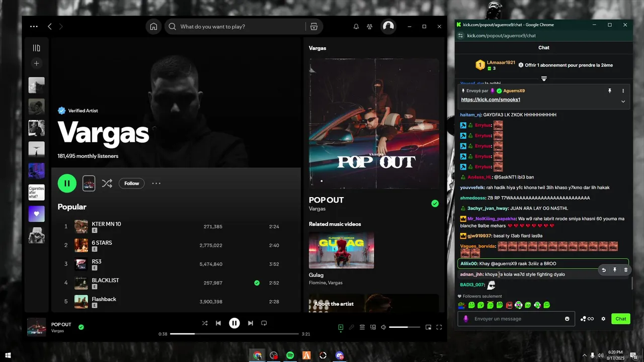Viewport: 644px width, 362px height.
Task: Follow the artist Vargas
Action: coord(132,184)
